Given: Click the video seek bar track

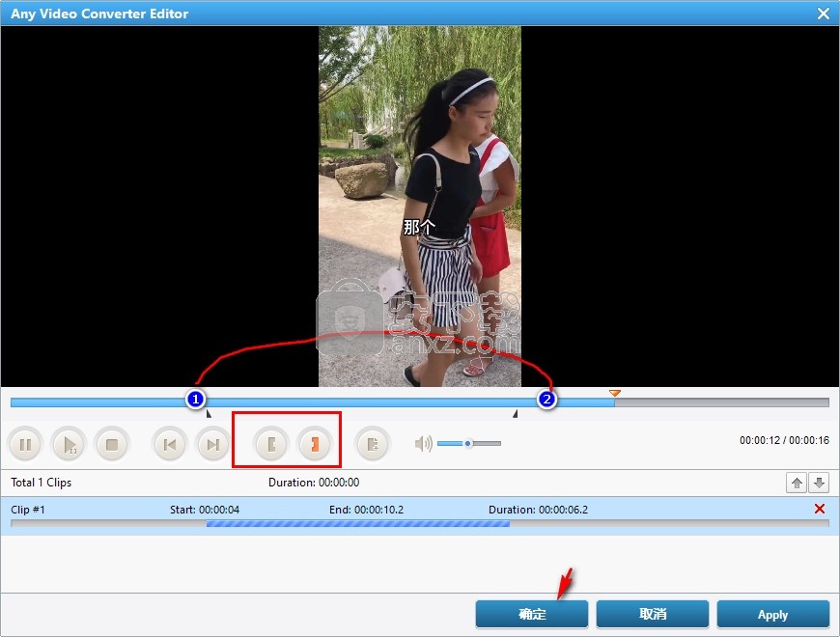Looking at the screenshot, I should (419, 402).
